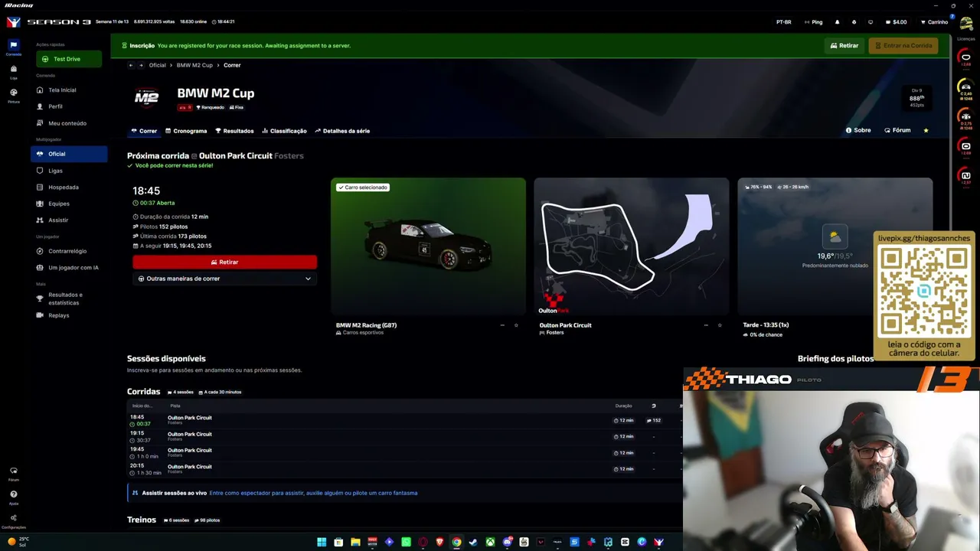Open the Sobre link
The image size is (980, 551).
858,131
